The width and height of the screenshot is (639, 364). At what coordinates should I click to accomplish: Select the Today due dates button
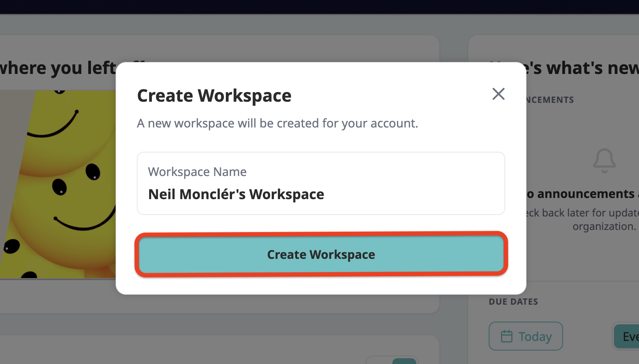(526, 336)
